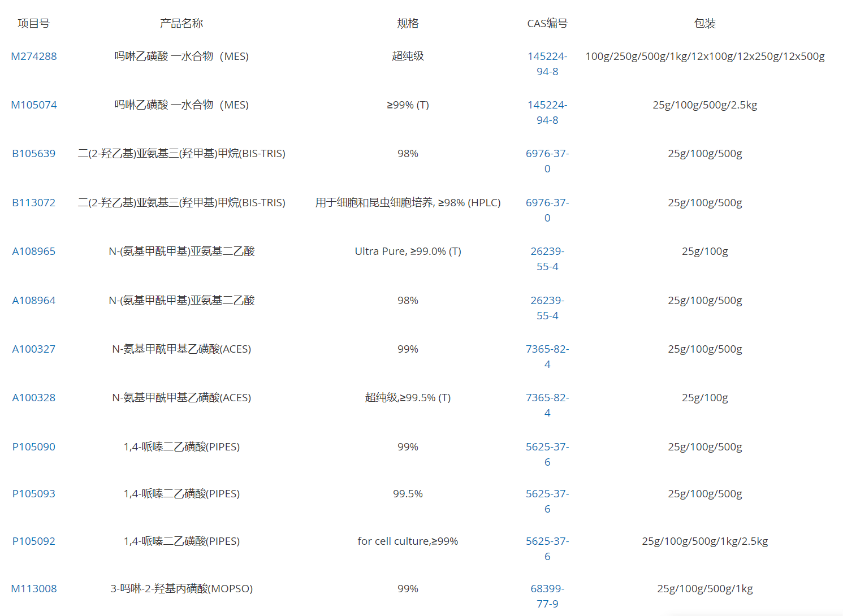Open item number A108964
Image resolution: width=843 pixels, height=616 pixels.
click(34, 301)
